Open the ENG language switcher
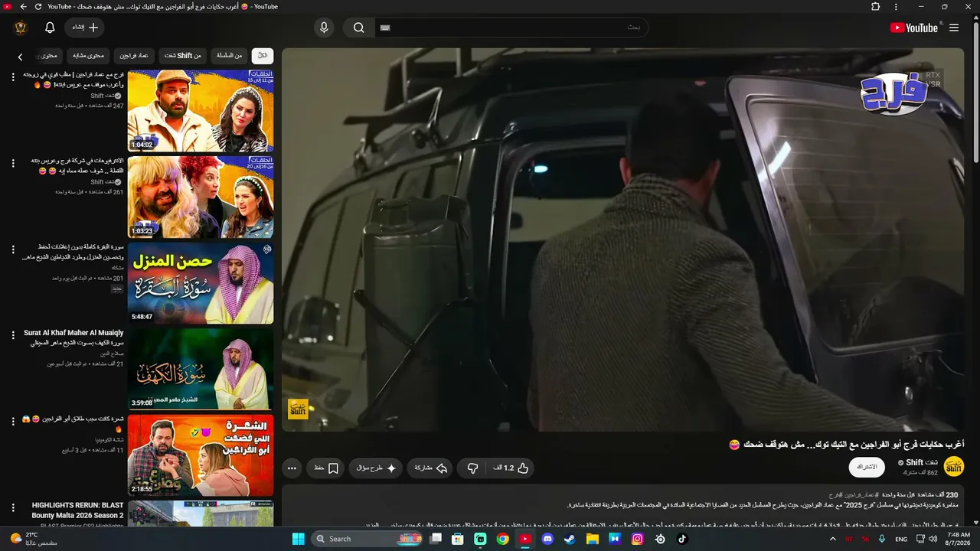This screenshot has height=551, width=980. [901, 539]
